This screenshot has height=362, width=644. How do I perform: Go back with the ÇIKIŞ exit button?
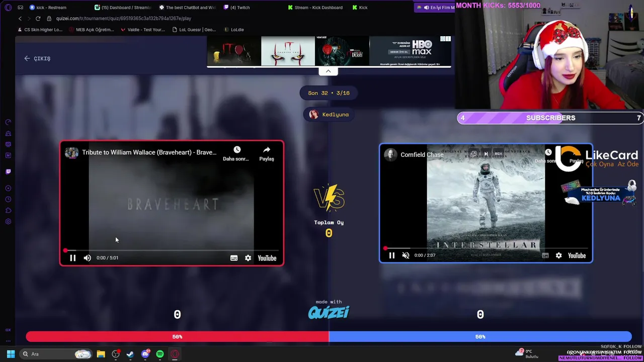[x=37, y=58]
